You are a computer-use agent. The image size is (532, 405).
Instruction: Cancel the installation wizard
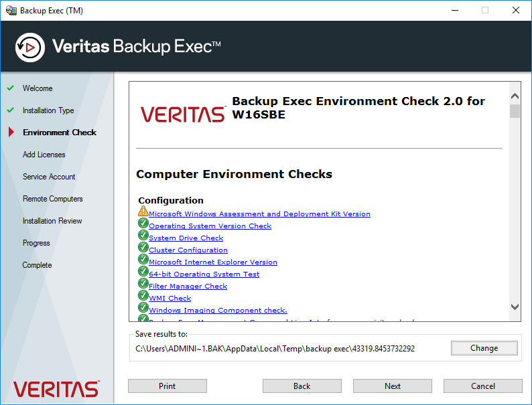(483, 386)
